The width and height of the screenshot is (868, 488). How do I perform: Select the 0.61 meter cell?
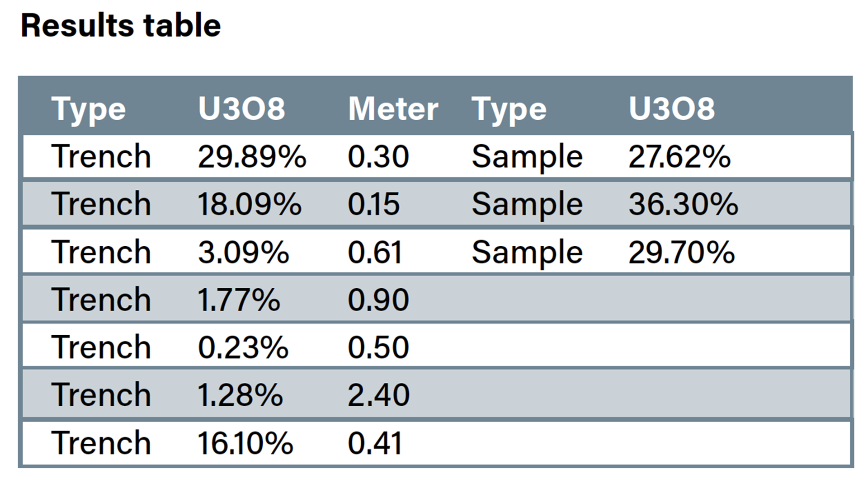[375, 252]
